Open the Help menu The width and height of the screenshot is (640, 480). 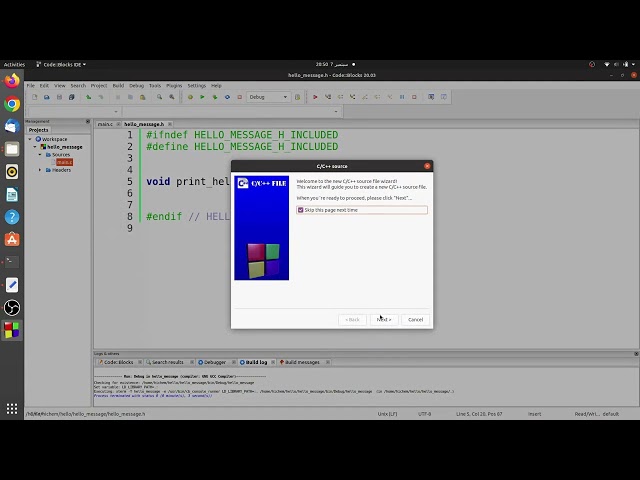click(x=216, y=86)
